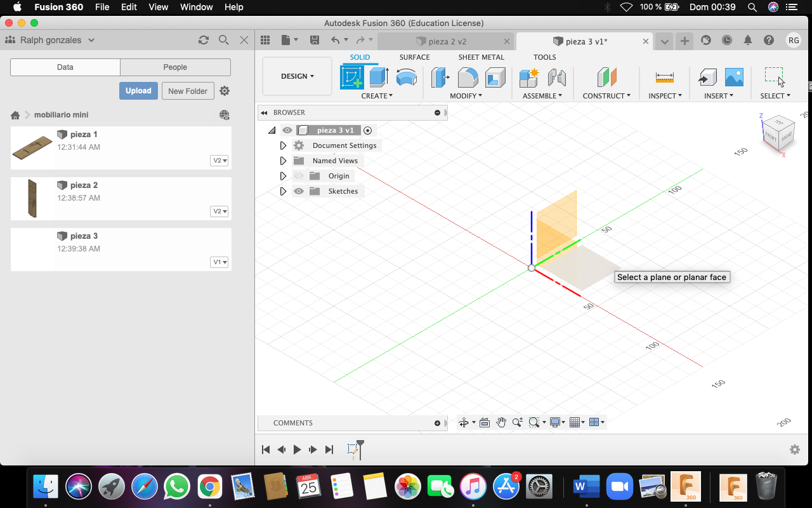Click the Insert Derive icon
The height and width of the screenshot is (508, 812).
(x=707, y=77)
